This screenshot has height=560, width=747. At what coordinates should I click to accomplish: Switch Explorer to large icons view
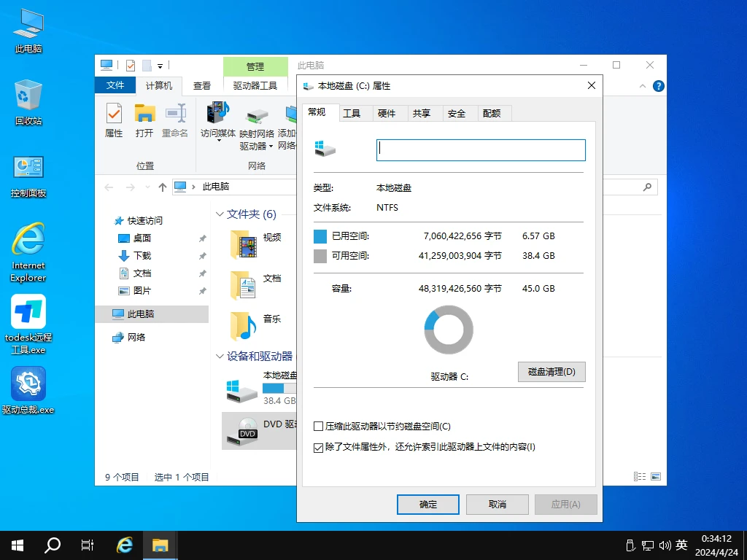click(656, 476)
